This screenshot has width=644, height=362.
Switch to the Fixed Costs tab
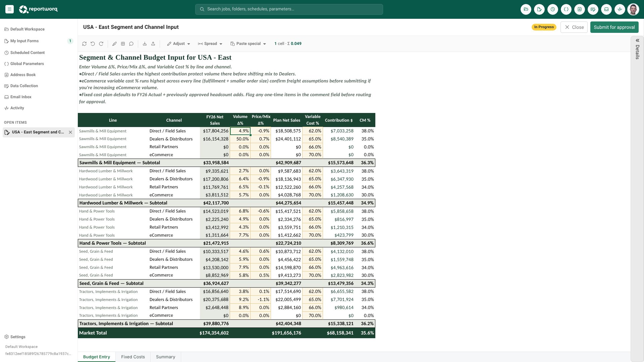click(133, 357)
